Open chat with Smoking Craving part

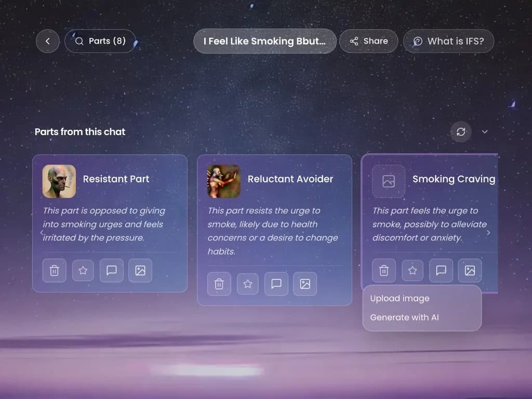click(x=441, y=270)
